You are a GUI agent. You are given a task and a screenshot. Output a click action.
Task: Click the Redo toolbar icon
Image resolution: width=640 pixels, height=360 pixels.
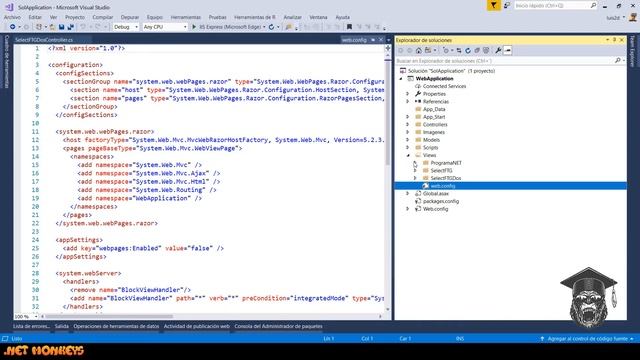[98, 27]
